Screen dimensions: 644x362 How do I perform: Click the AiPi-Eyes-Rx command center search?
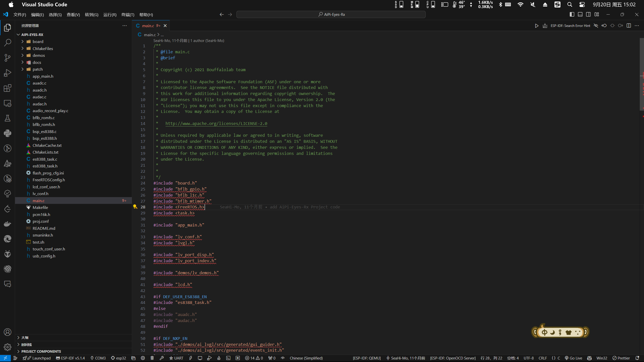click(331, 15)
